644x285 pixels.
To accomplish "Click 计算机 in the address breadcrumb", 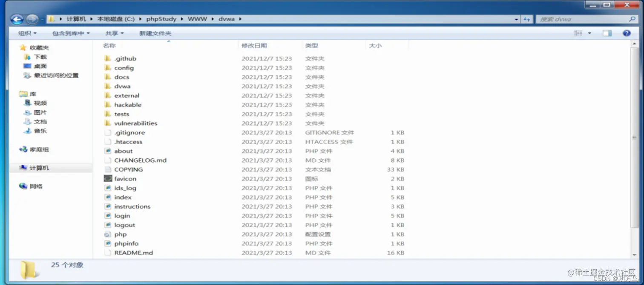I will click(76, 19).
